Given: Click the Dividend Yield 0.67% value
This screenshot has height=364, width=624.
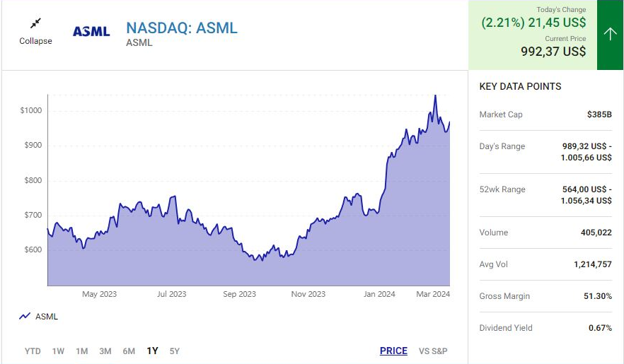Looking at the screenshot, I should (599, 328).
